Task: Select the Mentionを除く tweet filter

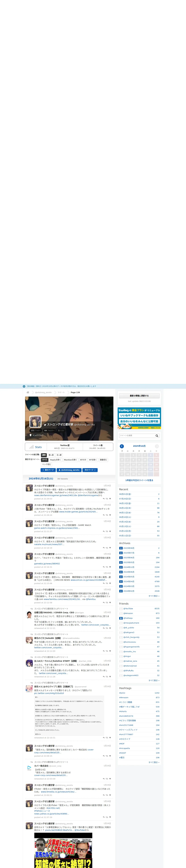Action: click(71, 460)
